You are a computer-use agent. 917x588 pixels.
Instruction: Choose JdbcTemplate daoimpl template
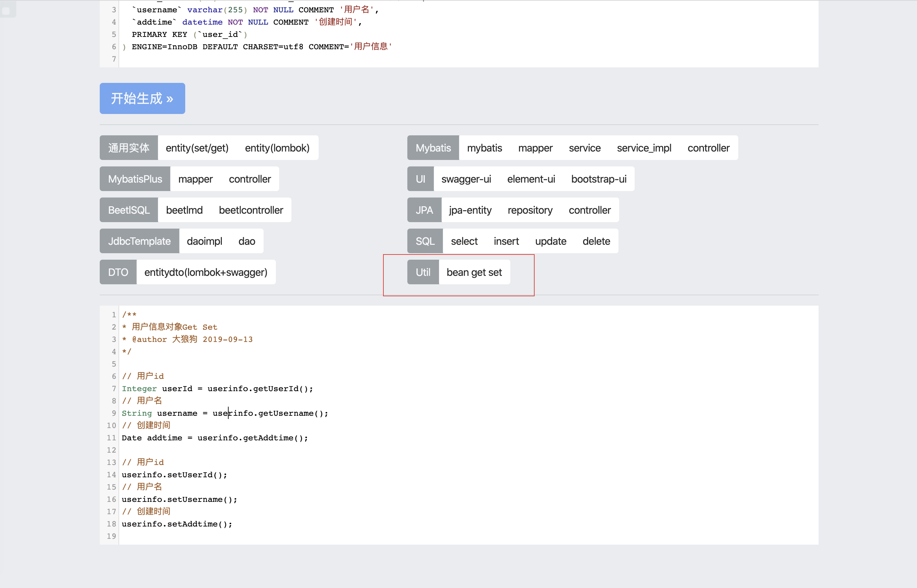coord(204,241)
